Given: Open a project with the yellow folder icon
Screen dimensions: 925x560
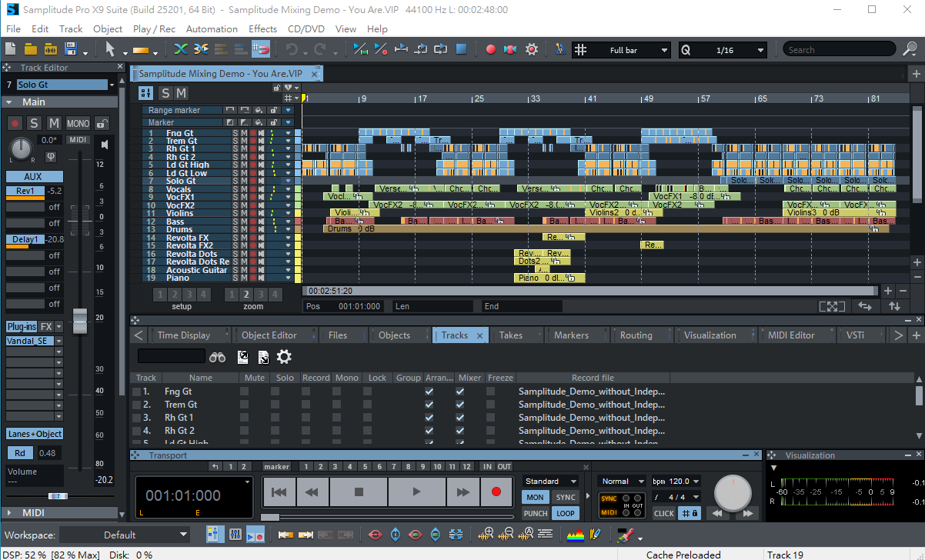Looking at the screenshot, I should [31, 49].
